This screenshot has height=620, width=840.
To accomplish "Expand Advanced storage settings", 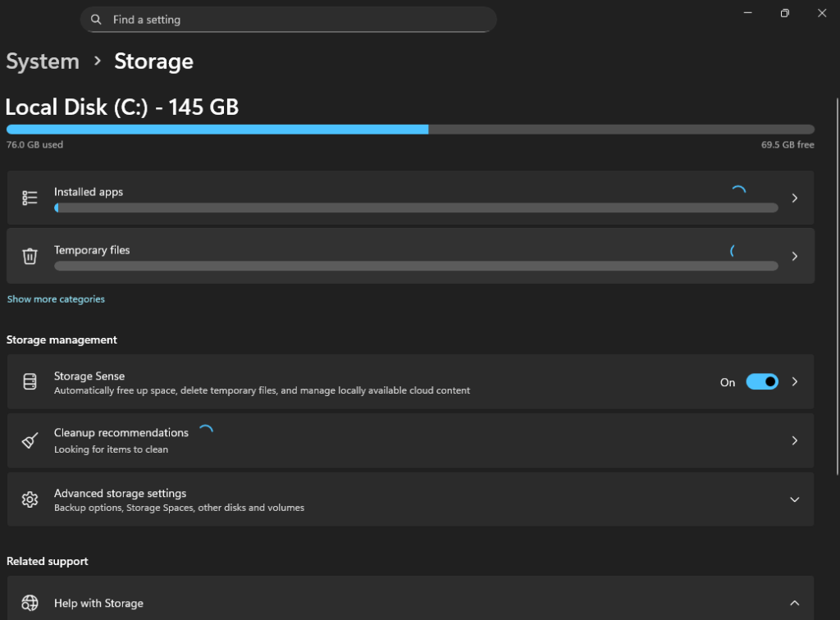I will pos(794,499).
